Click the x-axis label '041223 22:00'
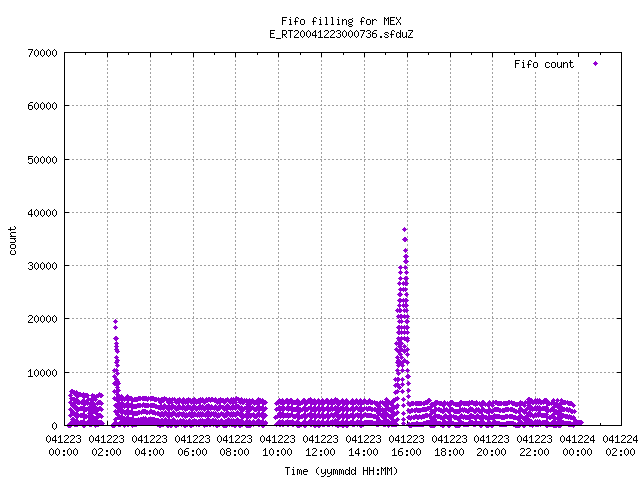Viewport: 640px width, 480px height. [534, 446]
